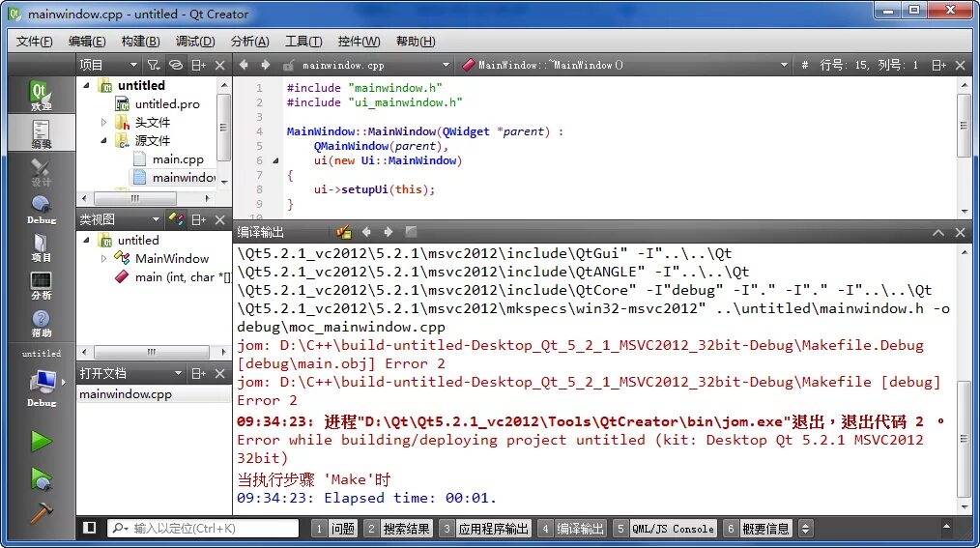This screenshot has width=980, height=548.
Task: Start debugging with the Run-Debug button
Action: point(42,478)
